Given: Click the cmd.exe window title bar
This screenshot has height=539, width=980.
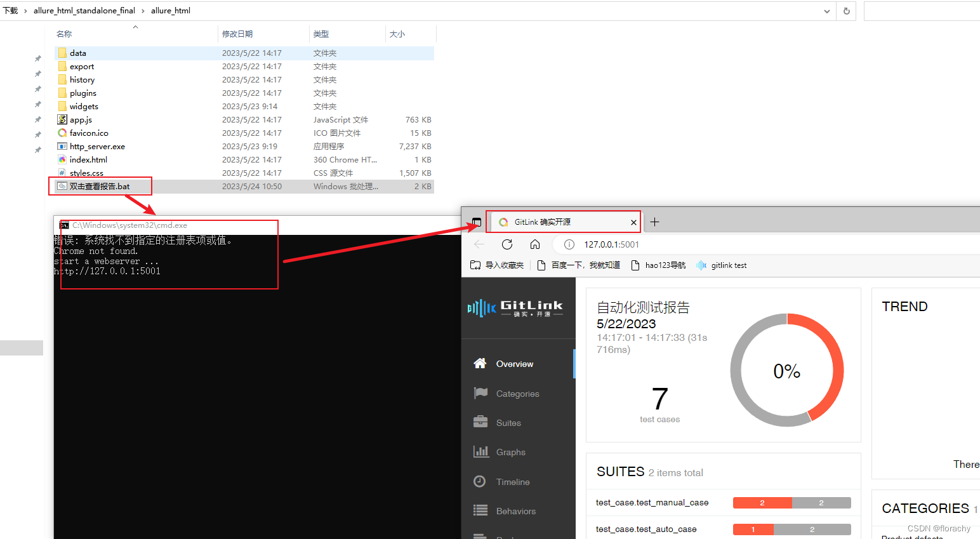Looking at the screenshot, I should [x=257, y=225].
